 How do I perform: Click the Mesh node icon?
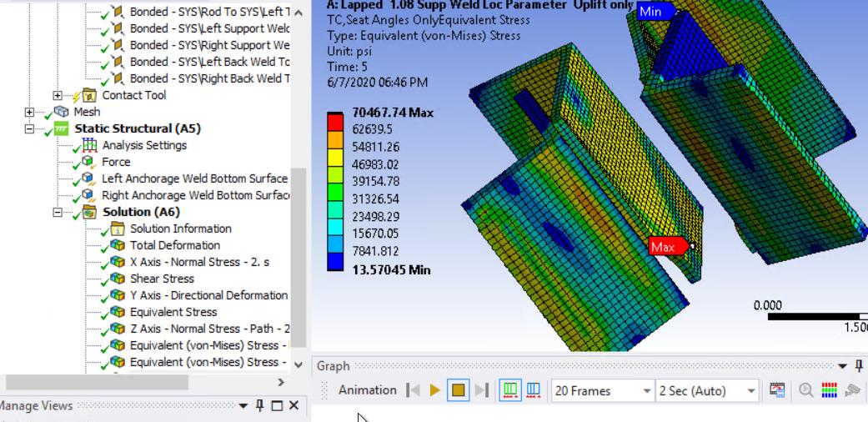click(x=61, y=112)
